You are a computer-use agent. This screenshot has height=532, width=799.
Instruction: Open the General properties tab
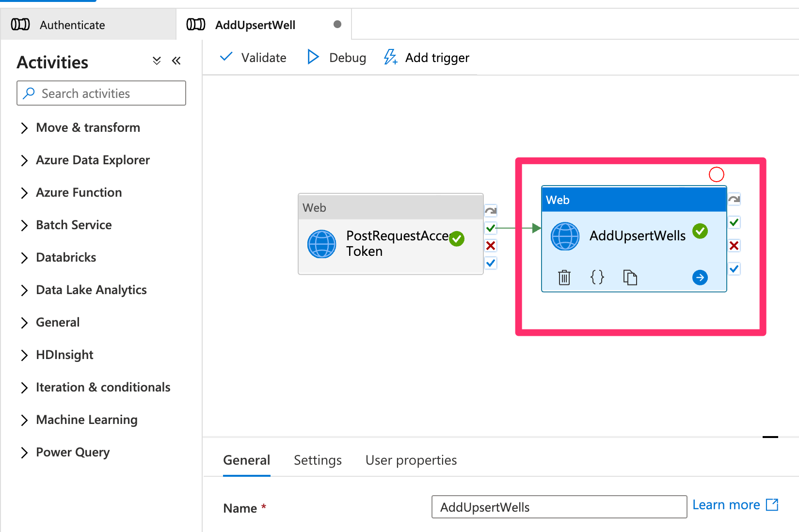pyautogui.click(x=246, y=460)
